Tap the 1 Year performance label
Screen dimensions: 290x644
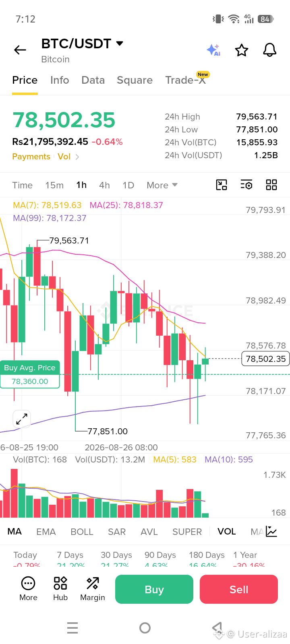[245, 555]
